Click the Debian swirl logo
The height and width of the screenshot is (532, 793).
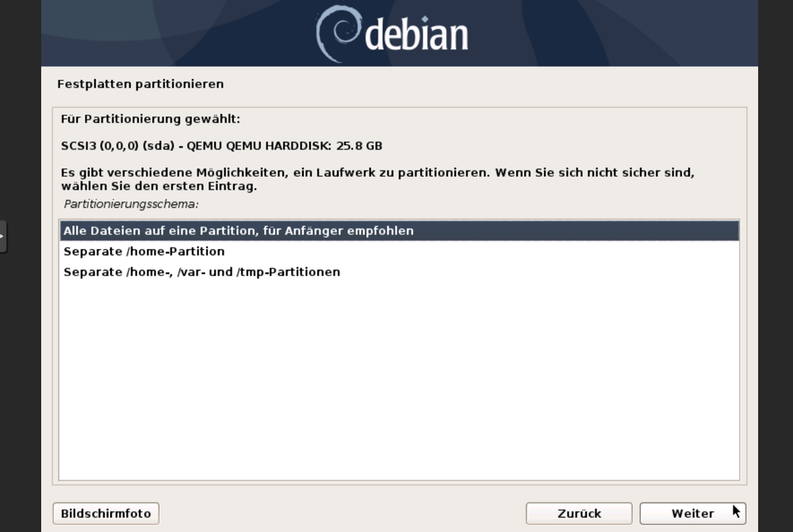tap(339, 33)
